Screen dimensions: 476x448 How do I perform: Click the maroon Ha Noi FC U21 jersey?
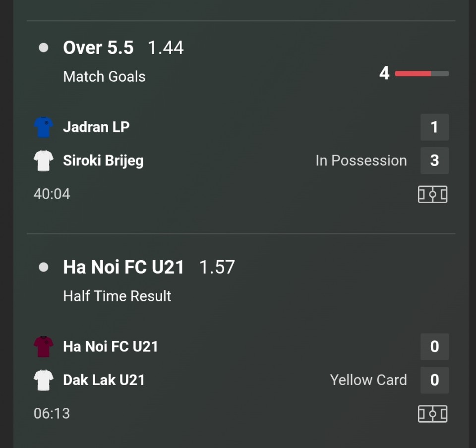coord(44,346)
